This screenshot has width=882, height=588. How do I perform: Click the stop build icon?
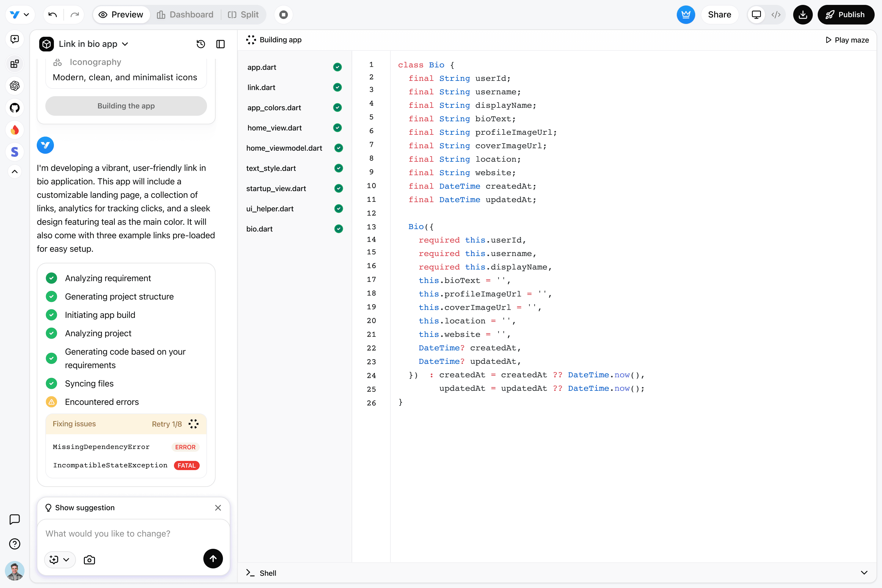(284, 15)
